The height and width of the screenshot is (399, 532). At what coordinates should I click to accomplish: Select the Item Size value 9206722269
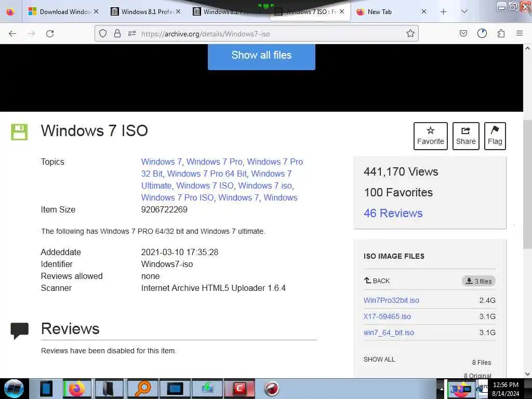(x=164, y=209)
